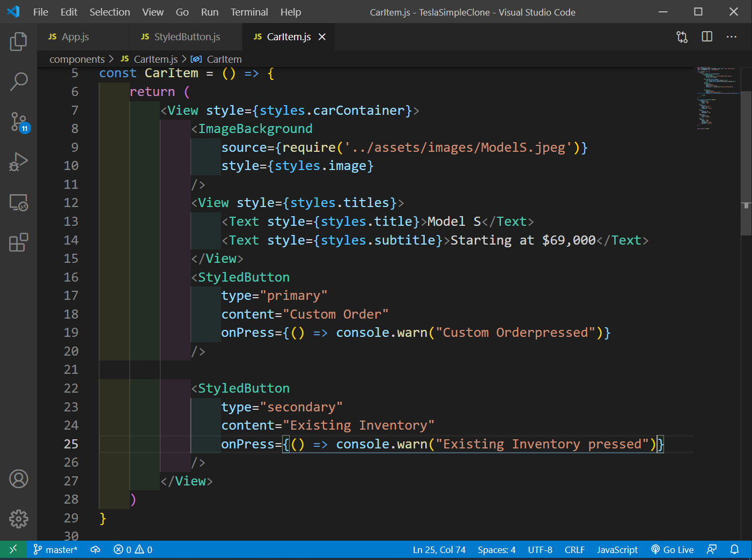Image resolution: width=752 pixels, height=560 pixels.
Task: Click 'Starting at $69,000' text
Action: (523, 240)
